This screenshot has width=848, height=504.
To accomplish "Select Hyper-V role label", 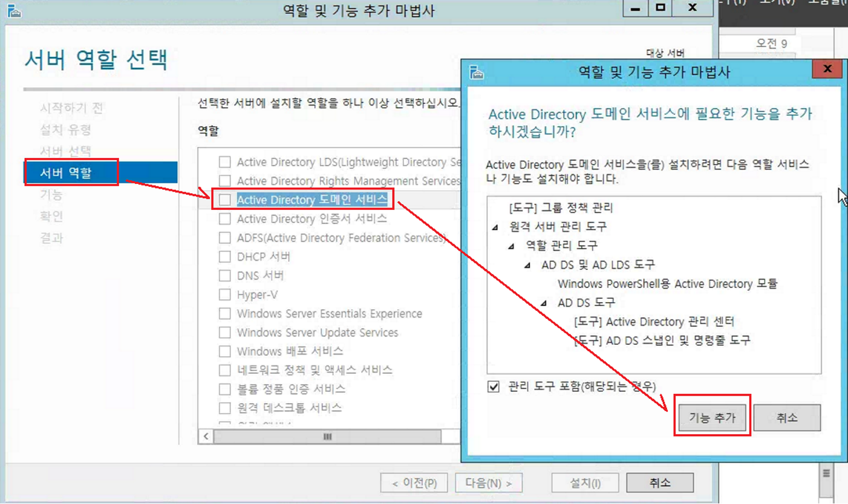I will click(x=257, y=295).
